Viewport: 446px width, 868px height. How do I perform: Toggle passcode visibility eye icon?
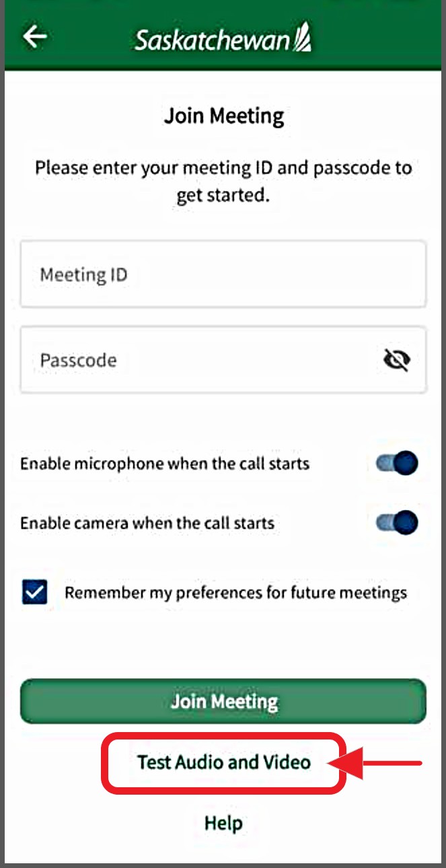(x=397, y=361)
